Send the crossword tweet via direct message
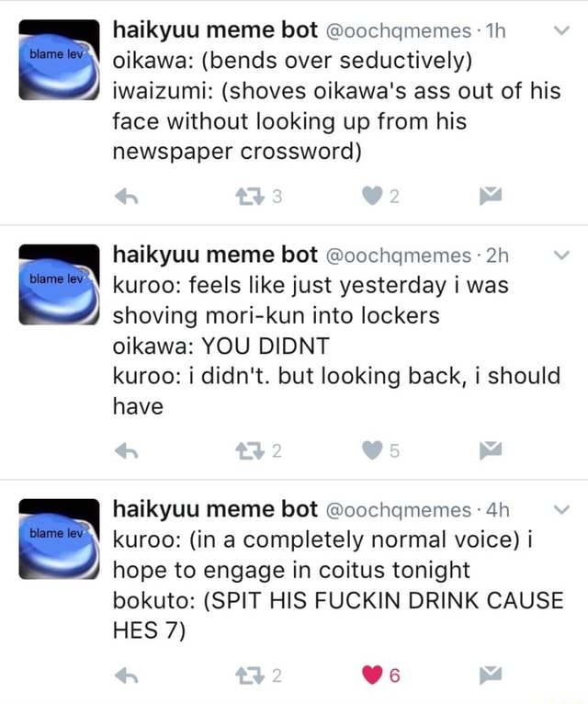The height and width of the screenshot is (704, 588). pos(490,196)
